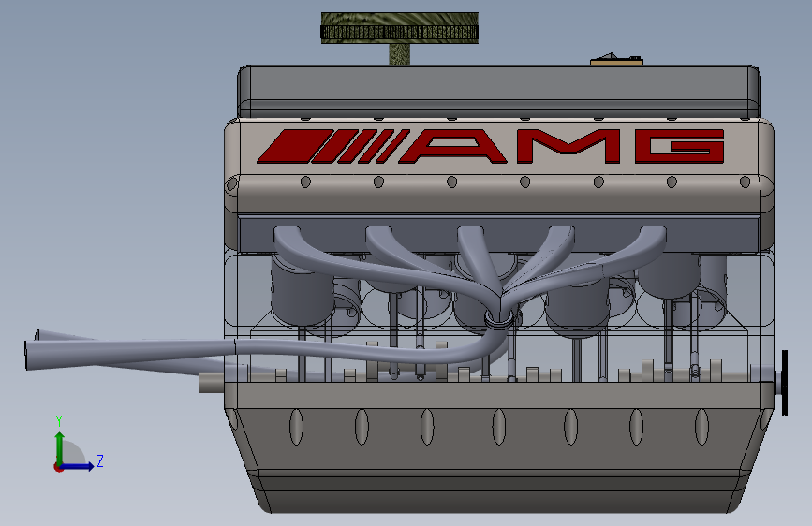Select the knurled olive cap on top of engine
812x526 pixels.
(x=399, y=28)
